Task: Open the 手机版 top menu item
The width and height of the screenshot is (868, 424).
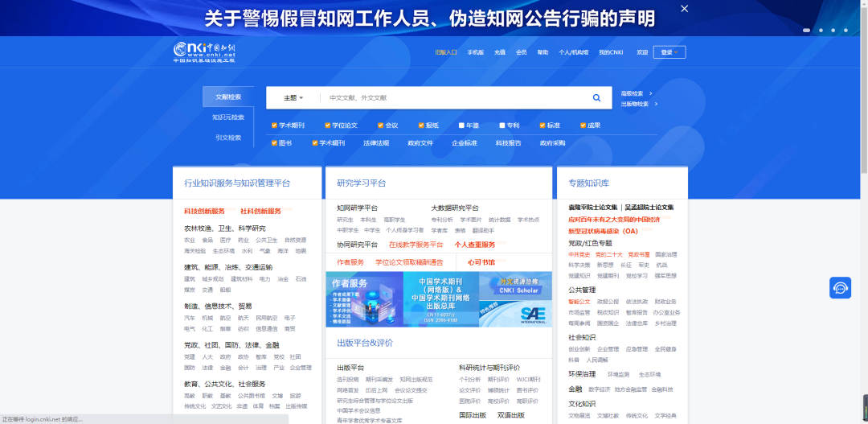Action: click(476, 52)
